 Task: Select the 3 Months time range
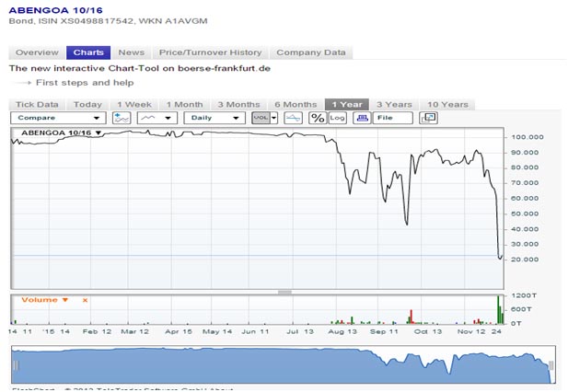pos(238,105)
